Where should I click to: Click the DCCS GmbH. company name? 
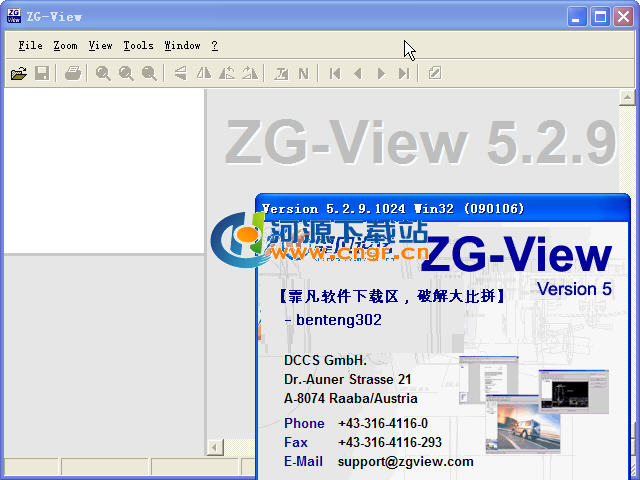coord(325,360)
